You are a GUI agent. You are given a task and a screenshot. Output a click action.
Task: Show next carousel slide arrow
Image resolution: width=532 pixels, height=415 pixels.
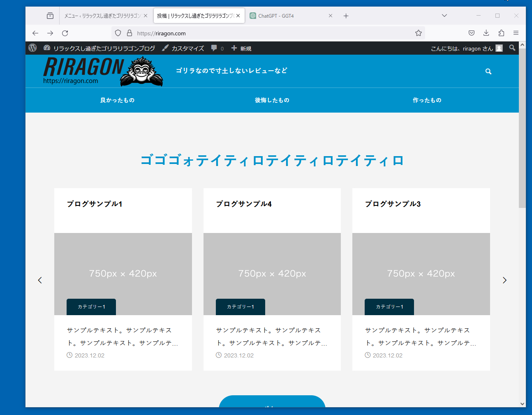504,280
